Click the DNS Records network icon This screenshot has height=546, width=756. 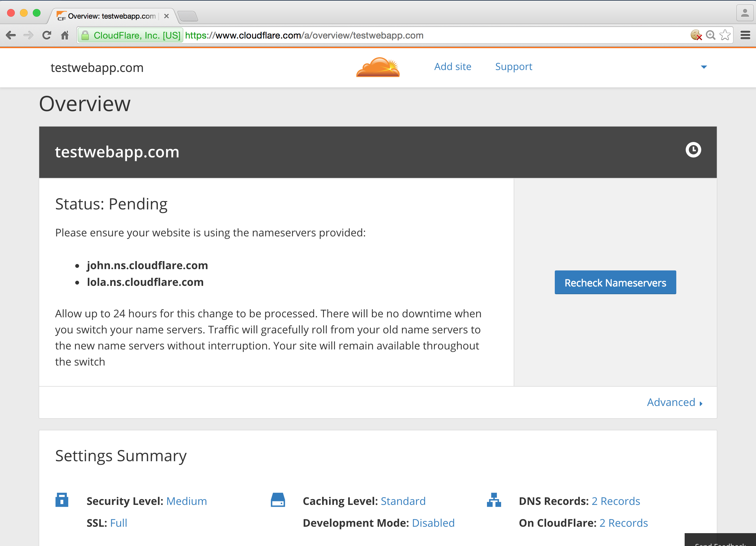(494, 500)
